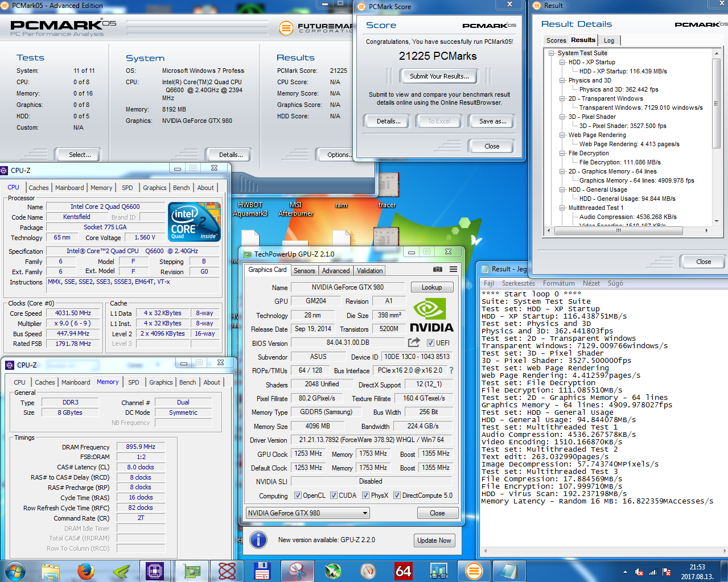The width and height of the screenshot is (728, 582).
Task: Click the orange PCMark05 taskbar icon
Action: pyautogui.click(x=474, y=571)
